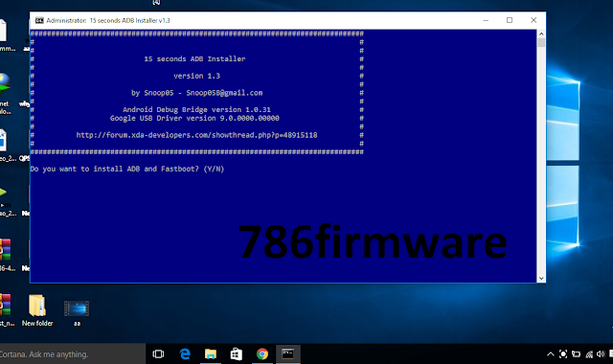Click the console scrollbar down arrow
Image resolution: width=613 pixels, height=364 pixels.
(541, 279)
